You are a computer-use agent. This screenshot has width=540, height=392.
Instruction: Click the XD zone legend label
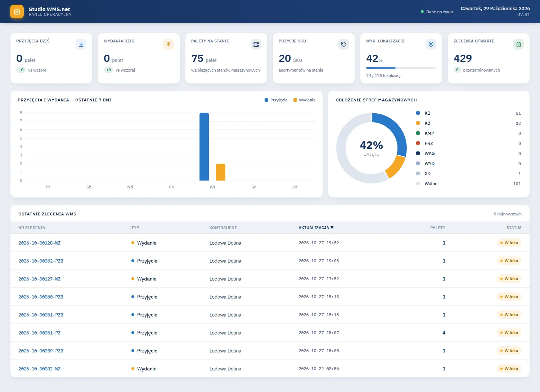point(427,173)
